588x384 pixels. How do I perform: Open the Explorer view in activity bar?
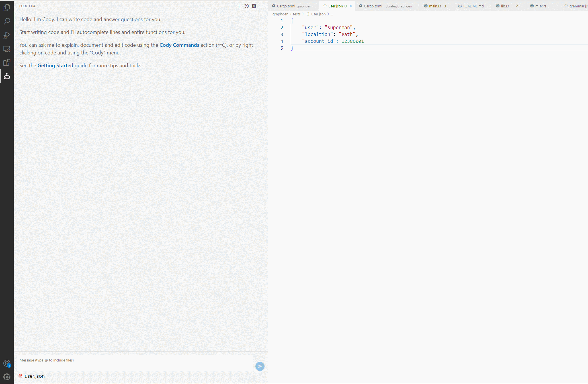pyautogui.click(x=7, y=8)
